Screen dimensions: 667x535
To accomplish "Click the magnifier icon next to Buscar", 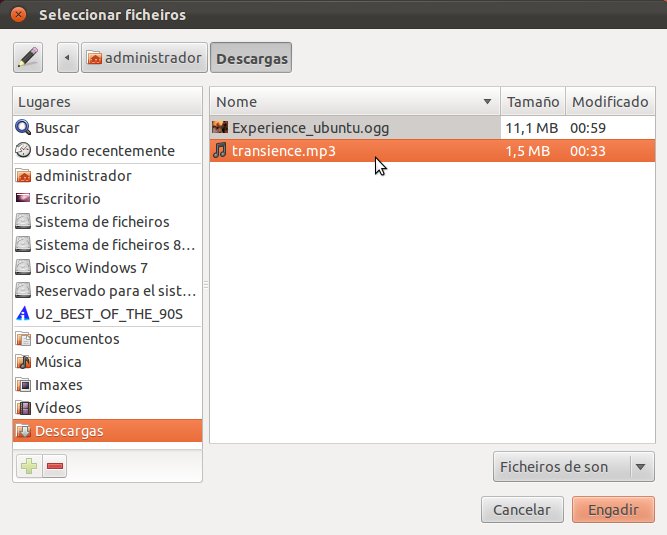I will pos(23,127).
